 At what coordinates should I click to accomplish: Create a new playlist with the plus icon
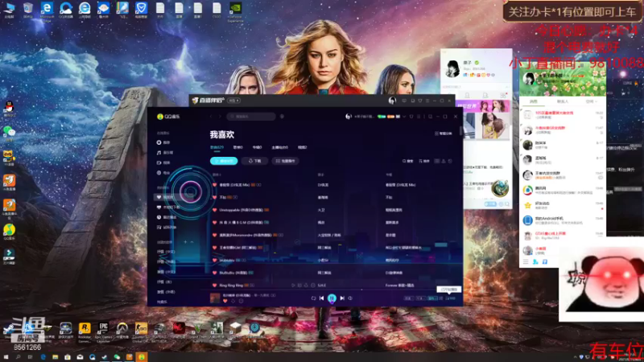point(185,242)
